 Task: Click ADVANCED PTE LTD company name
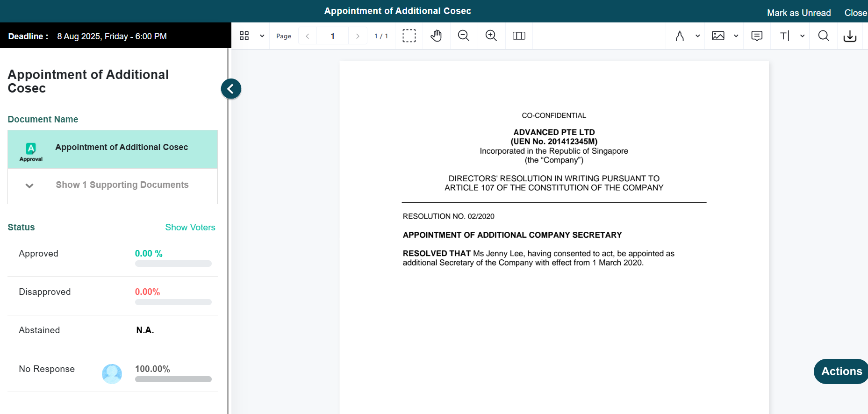554,132
